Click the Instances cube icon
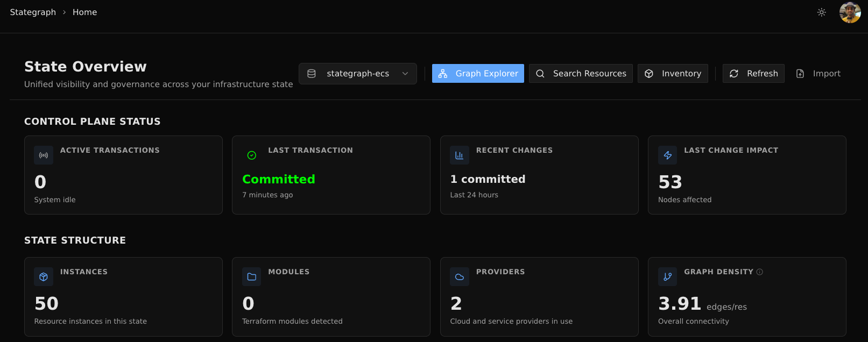The width and height of the screenshot is (868, 342). 44,277
